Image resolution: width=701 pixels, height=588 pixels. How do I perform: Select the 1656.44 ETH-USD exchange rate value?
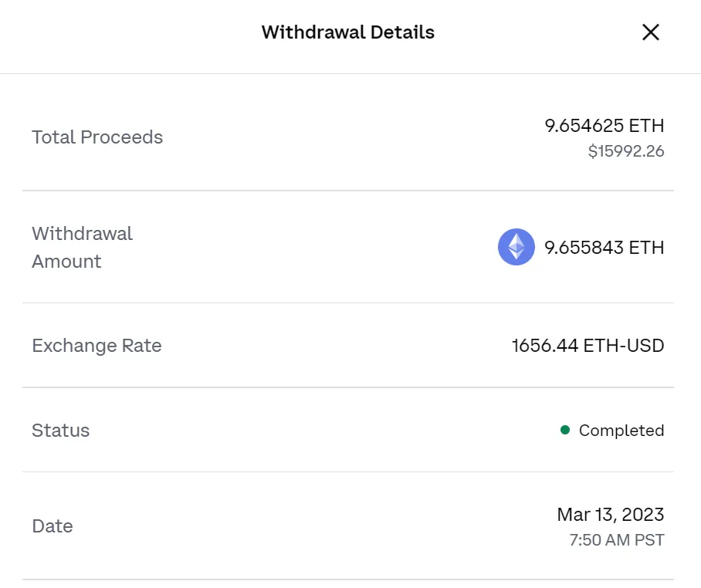tap(588, 346)
